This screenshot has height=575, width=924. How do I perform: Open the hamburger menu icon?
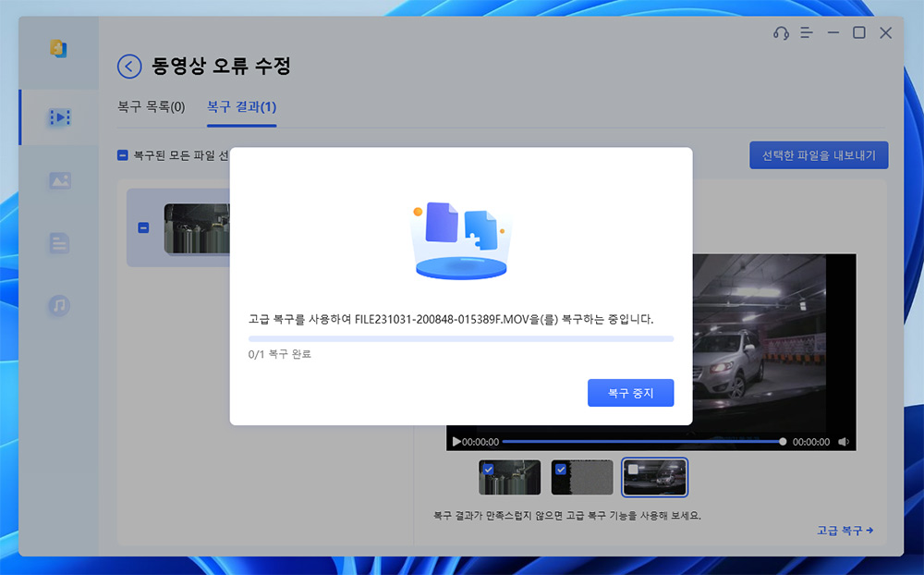806,33
